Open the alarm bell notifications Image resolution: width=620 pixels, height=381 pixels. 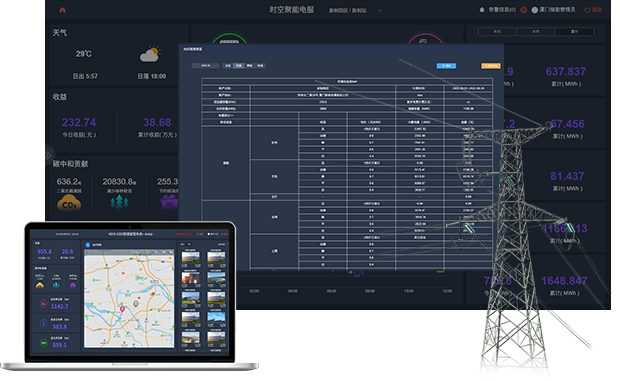(x=482, y=10)
